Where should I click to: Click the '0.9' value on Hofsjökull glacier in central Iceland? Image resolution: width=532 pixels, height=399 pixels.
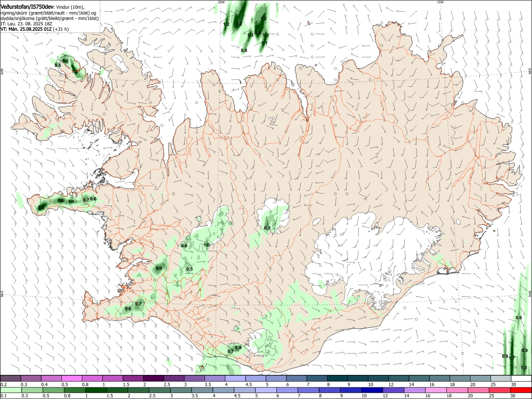267,228
